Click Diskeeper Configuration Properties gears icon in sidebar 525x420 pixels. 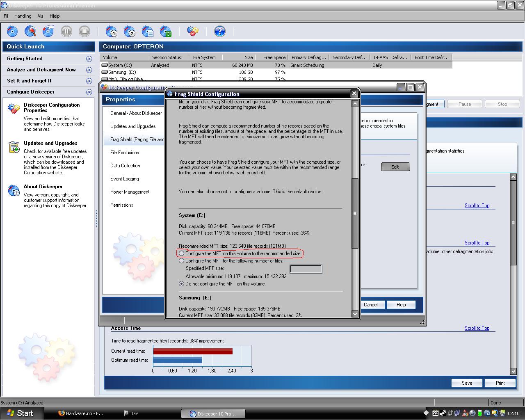[14, 108]
